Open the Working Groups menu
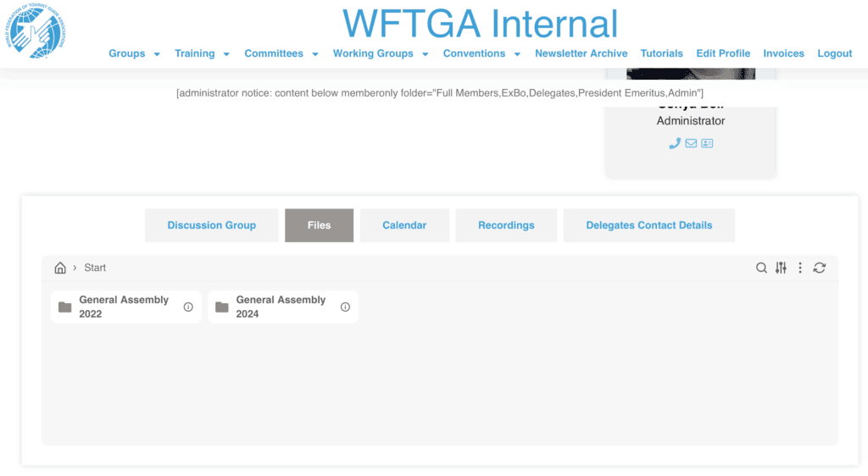This screenshot has height=476, width=868. point(373,53)
